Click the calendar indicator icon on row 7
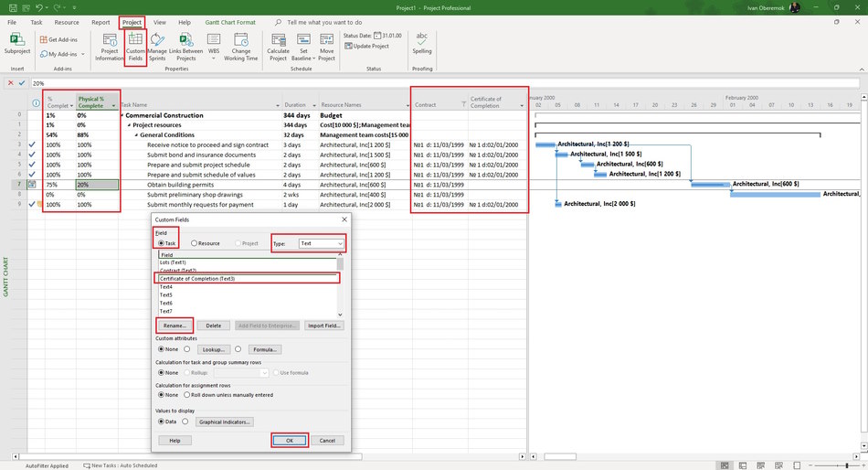The width and height of the screenshot is (868, 470). click(32, 185)
